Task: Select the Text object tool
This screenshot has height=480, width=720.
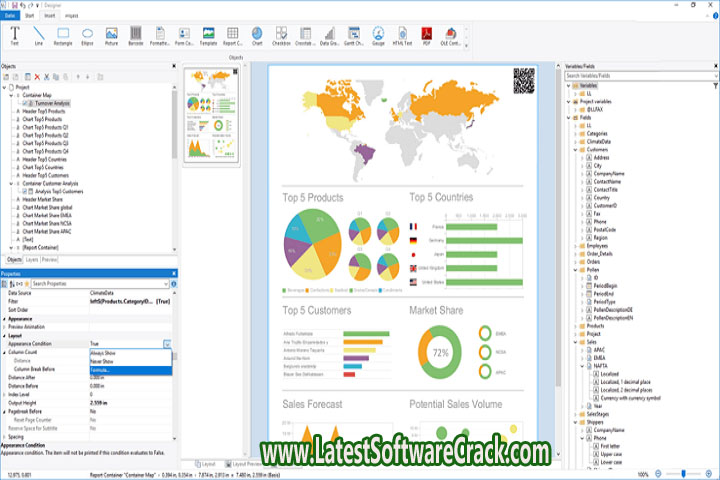Action: 15,36
